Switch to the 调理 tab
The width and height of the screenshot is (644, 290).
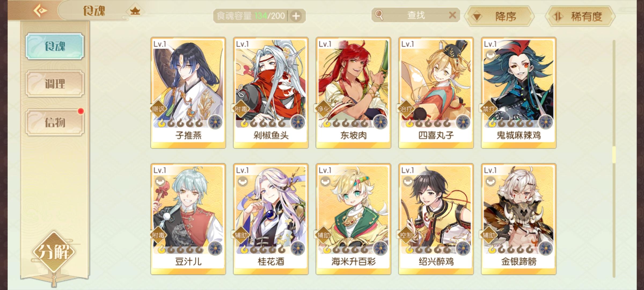[55, 84]
